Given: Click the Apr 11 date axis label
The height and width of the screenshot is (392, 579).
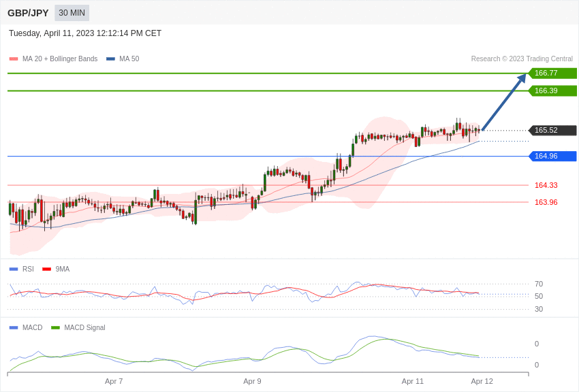Looking at the screenshot, I should point(413,381).
